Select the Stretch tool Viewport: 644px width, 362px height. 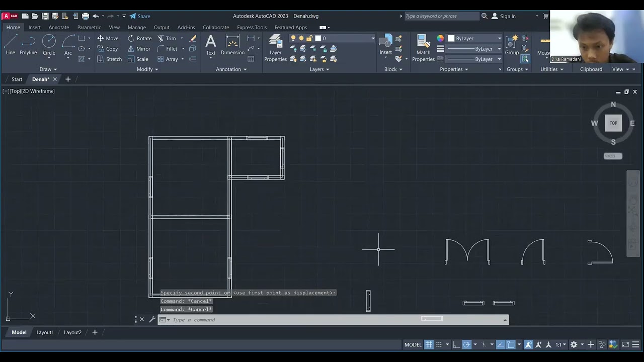tap(109, 59)
